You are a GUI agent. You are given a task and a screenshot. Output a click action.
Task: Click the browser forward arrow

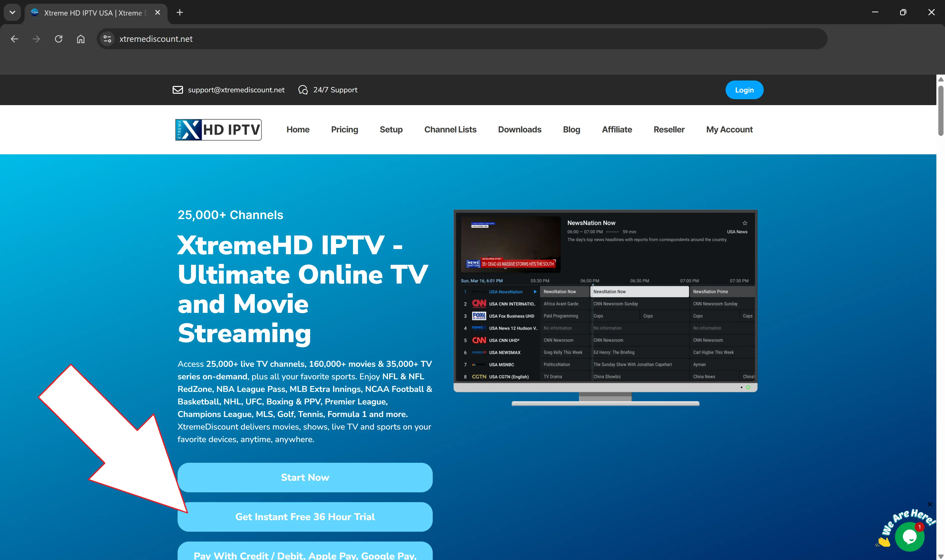click(x=36, y=39)
